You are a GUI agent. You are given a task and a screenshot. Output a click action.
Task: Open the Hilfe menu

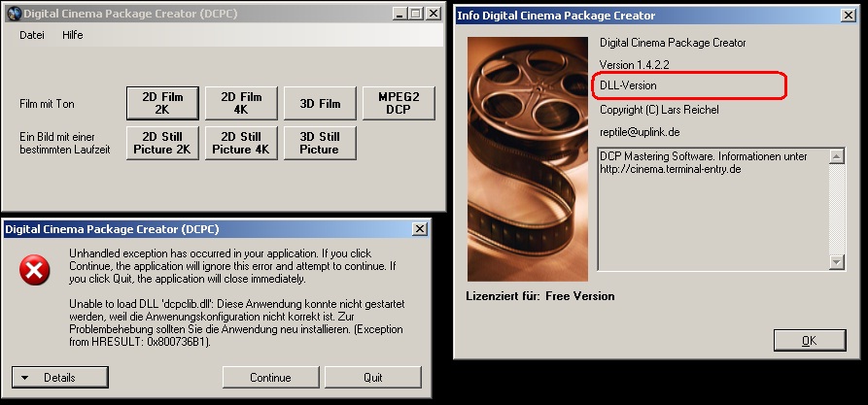(72, 35)
